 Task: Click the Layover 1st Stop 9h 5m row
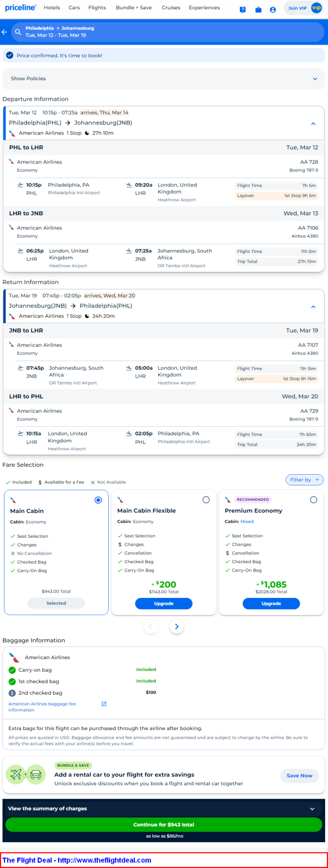tap(277, 196)
